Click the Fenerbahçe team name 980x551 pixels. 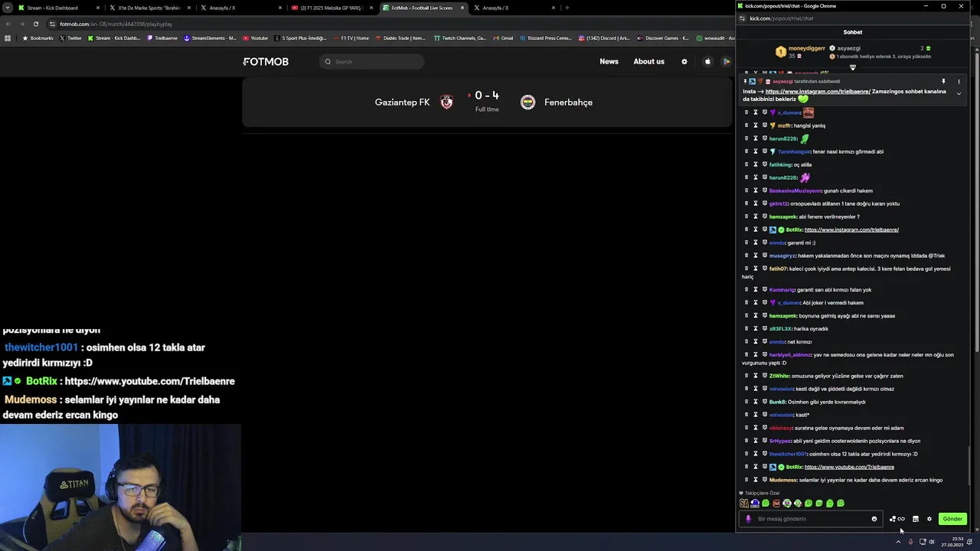(x=568, y=103)
